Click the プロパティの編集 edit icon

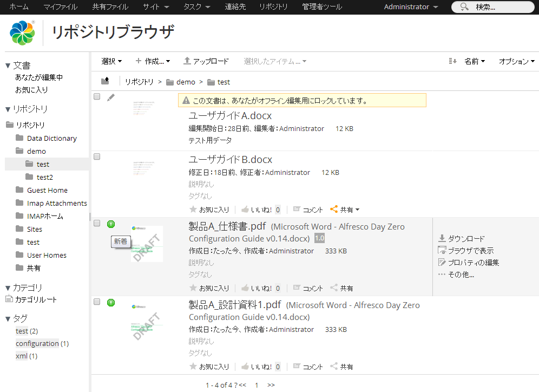click(442, 262)
